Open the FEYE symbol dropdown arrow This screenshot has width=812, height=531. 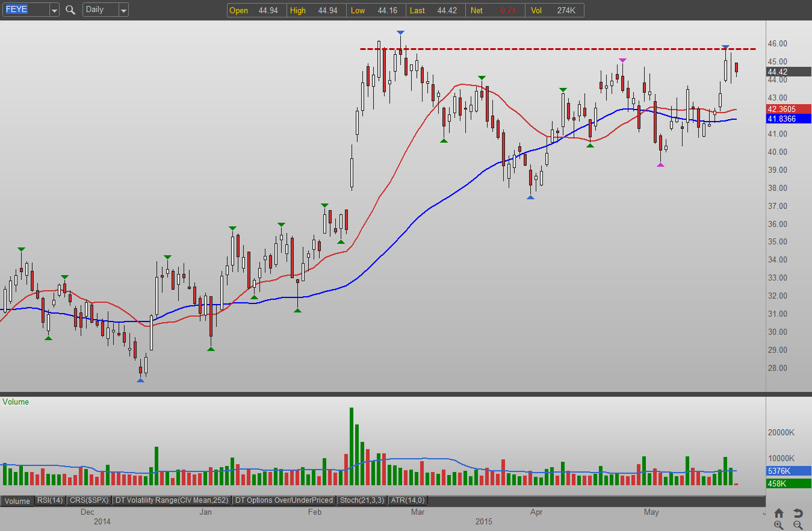coord(54,10)
